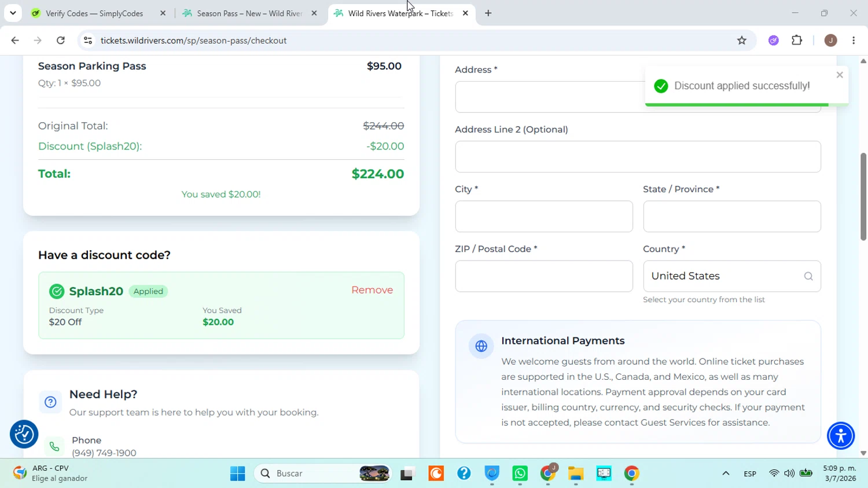
Task: Click the browser Forward arrow
Action: (x=38, y=41)
